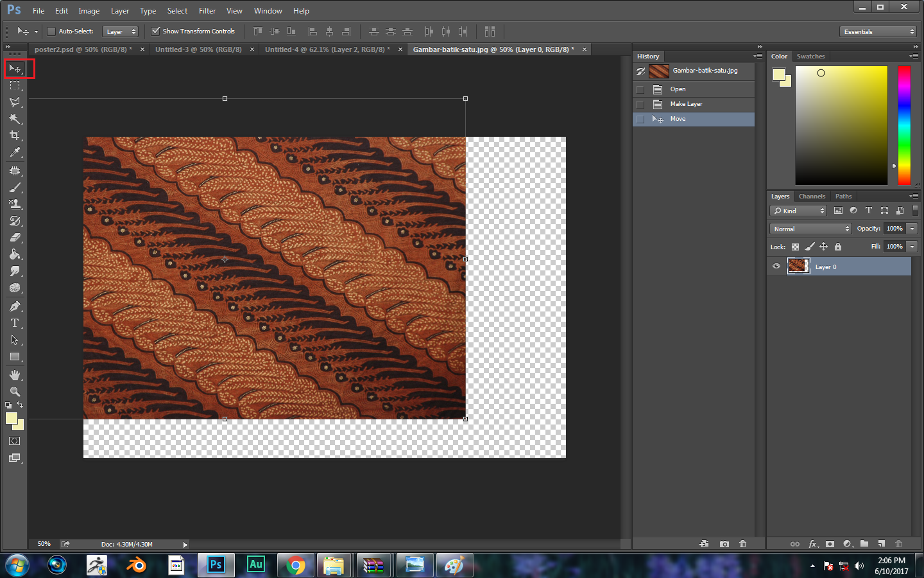Select the Hand tool
This screenshot has height=578, width=924.
(x=14, y=374)
